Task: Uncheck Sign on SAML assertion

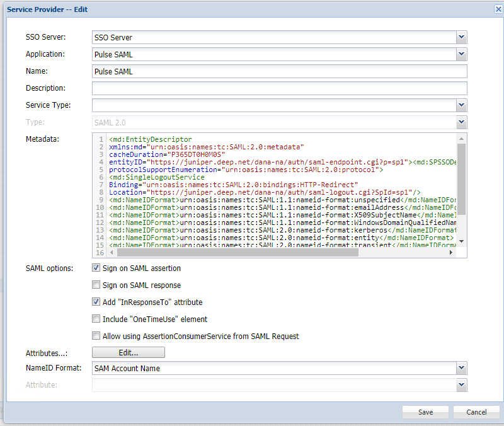Action: [96, 268]
